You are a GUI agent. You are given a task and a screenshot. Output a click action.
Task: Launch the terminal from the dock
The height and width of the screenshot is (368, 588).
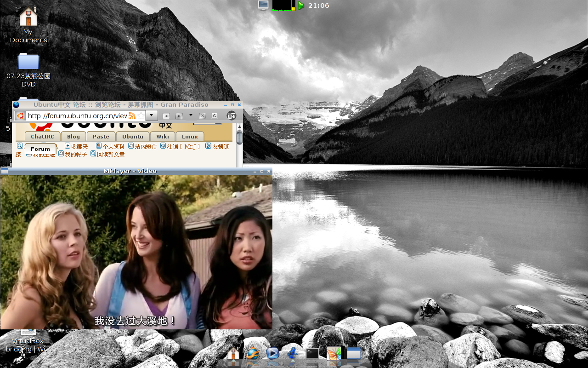point(312,353)
